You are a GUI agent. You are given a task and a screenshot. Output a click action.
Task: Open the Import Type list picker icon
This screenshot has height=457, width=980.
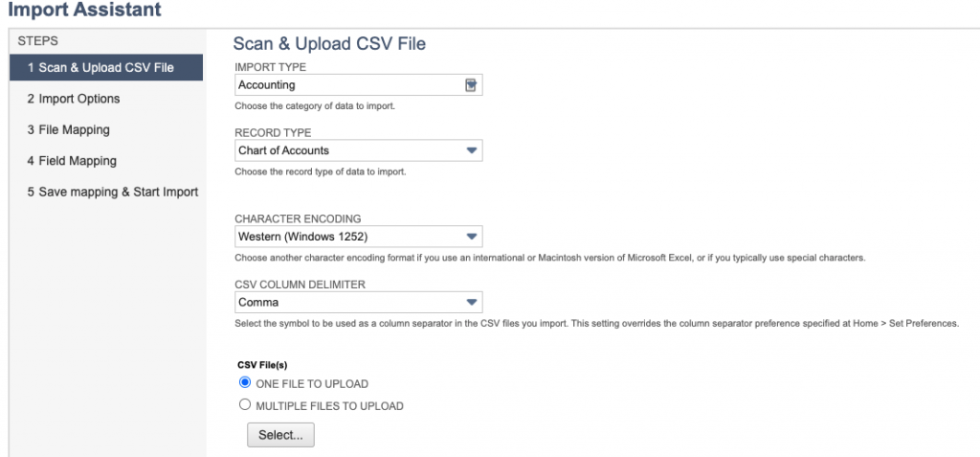pyautogui.click(x=471, y=85)
